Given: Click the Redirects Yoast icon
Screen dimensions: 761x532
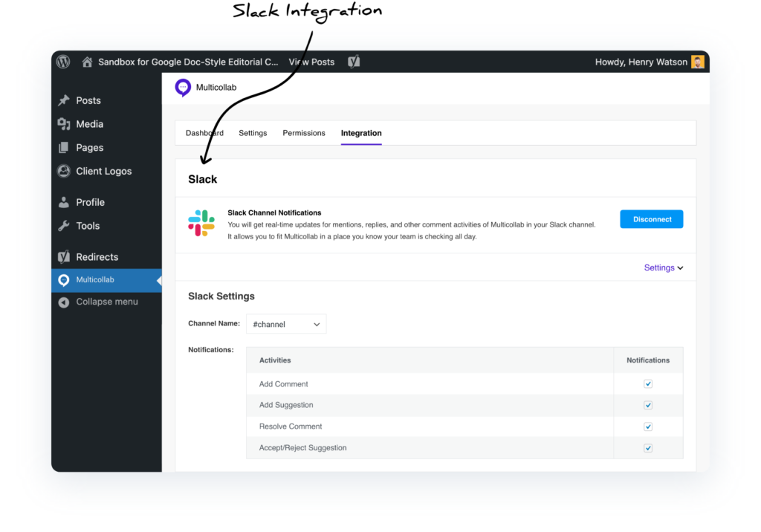Looking at the screenshot, I should click(x=64, y=257).
